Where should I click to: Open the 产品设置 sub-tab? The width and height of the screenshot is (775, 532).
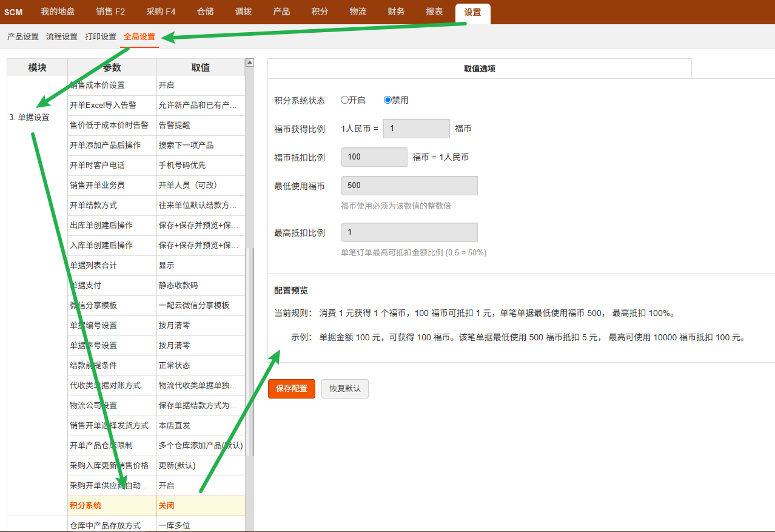click(23, 36)
